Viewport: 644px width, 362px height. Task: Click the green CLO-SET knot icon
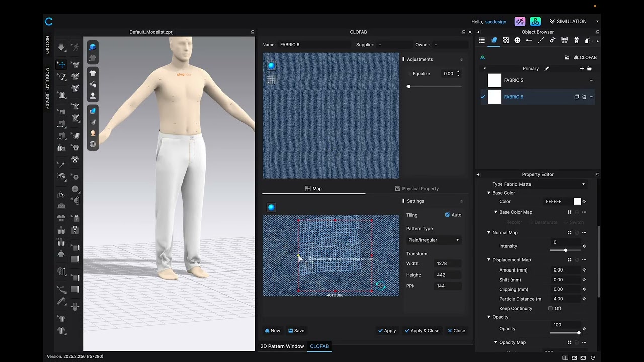(535, 22)
